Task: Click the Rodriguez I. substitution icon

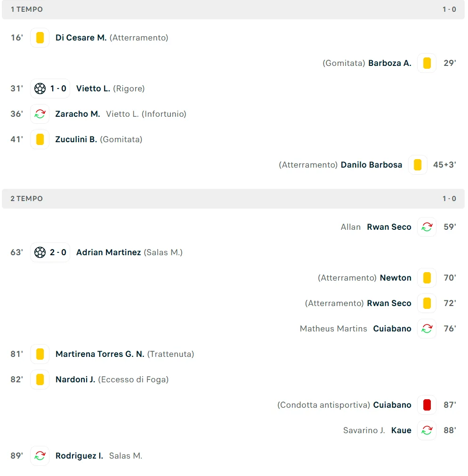Action: (40, 456)
